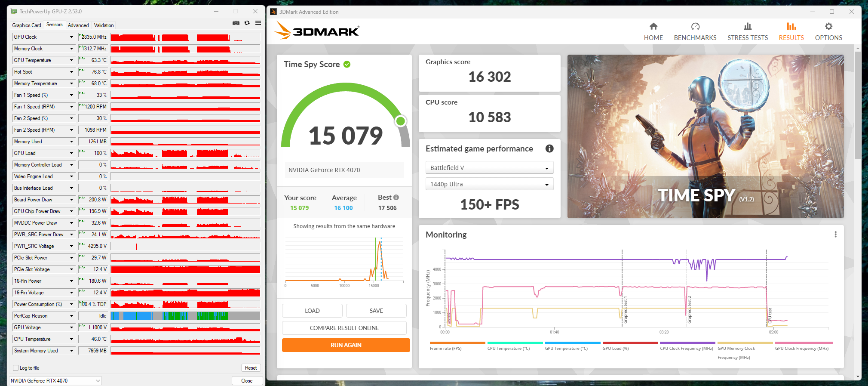Toggle the GPU Load (%) legend color
The width and height of the screenshot is (868, 386).
[x=630, y=343]
